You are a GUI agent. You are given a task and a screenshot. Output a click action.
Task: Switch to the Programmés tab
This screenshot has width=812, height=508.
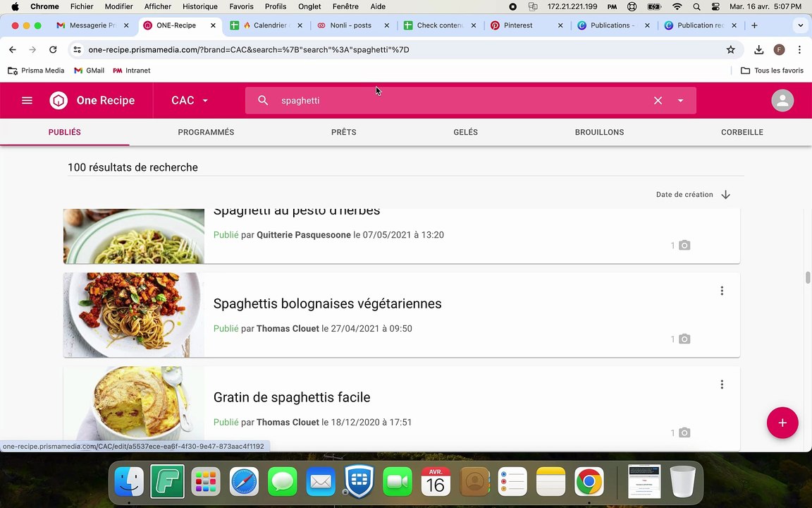[206, 132]
